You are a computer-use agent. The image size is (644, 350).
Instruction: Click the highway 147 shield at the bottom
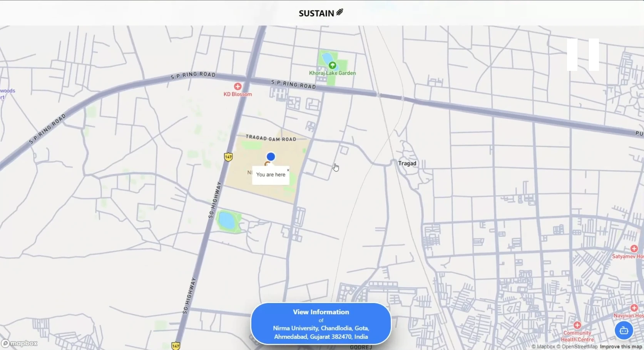(176, 346)
